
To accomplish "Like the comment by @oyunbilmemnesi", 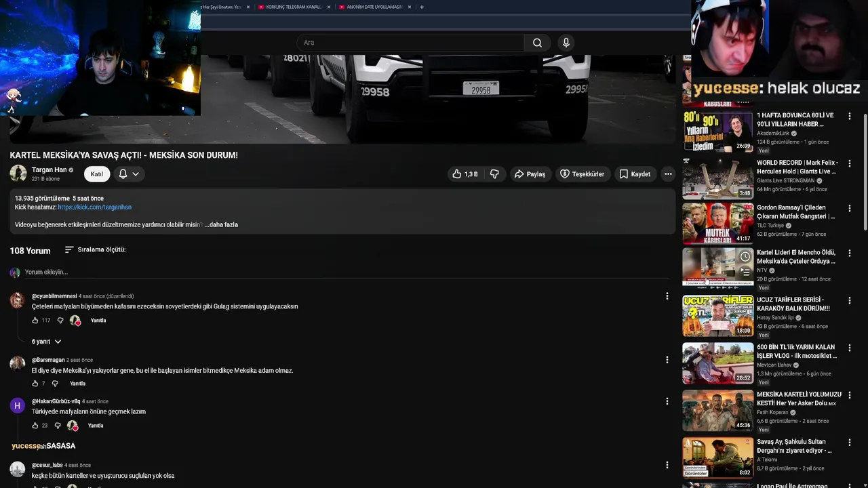I will [x=35, y=321].
